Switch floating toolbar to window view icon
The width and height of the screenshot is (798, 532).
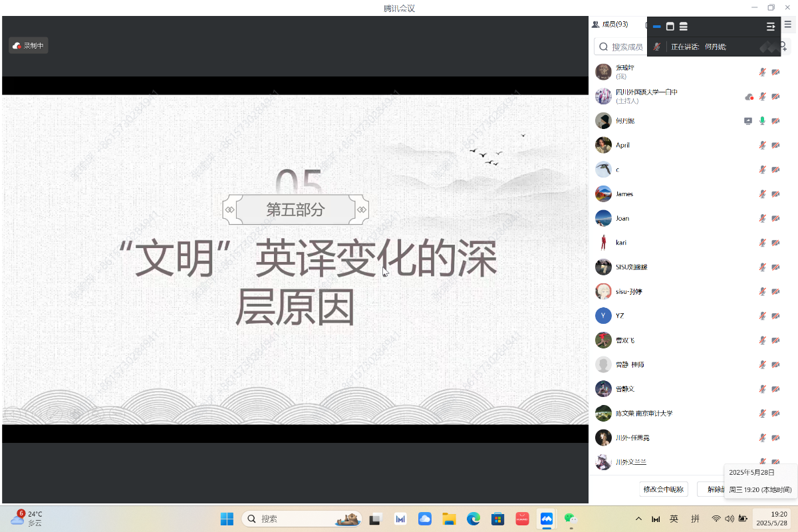(670, 27)
